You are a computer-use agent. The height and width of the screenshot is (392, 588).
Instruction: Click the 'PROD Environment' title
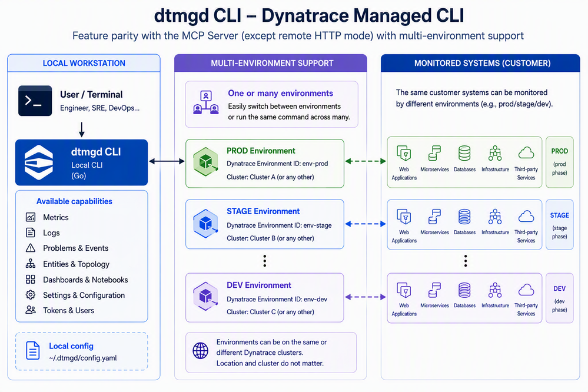(261, 151)
